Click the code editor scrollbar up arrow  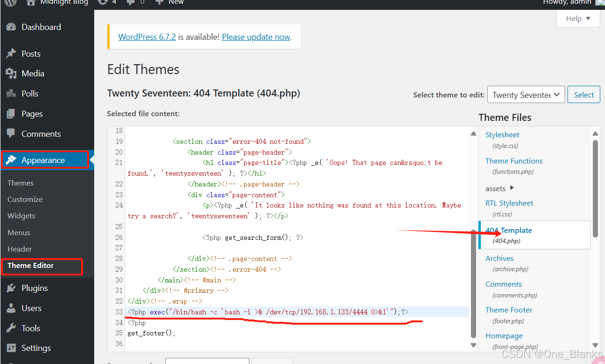473,134
